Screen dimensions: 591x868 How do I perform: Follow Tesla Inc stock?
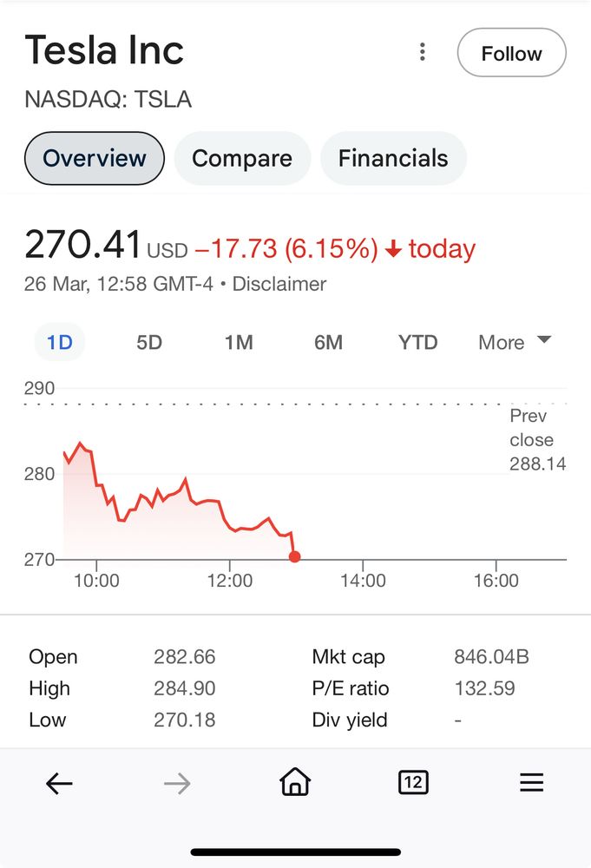pyautogui.click(x=511, y=53)
